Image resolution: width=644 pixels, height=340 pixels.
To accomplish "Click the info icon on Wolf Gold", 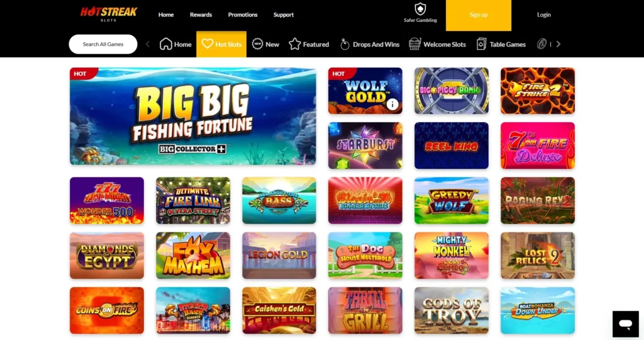I will click(x=392, y=105).
